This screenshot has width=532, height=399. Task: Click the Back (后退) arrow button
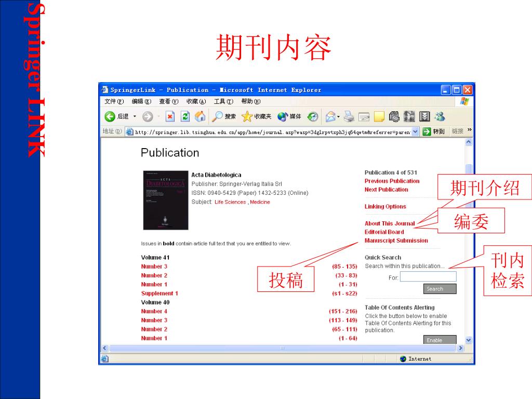(x=110, y=117)
